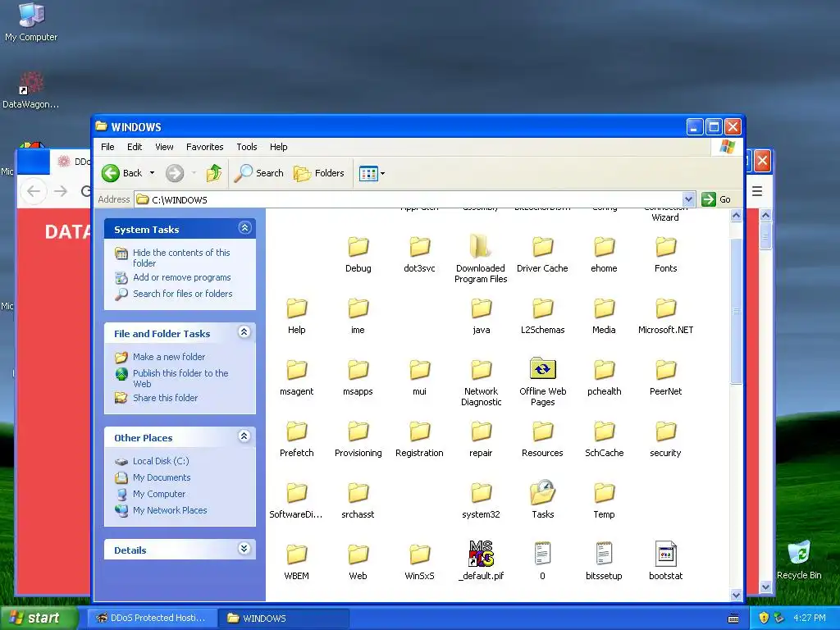Select the Network Diagnostic folder
The width and height of the screenshot is (840, 630).
point(481,382)
